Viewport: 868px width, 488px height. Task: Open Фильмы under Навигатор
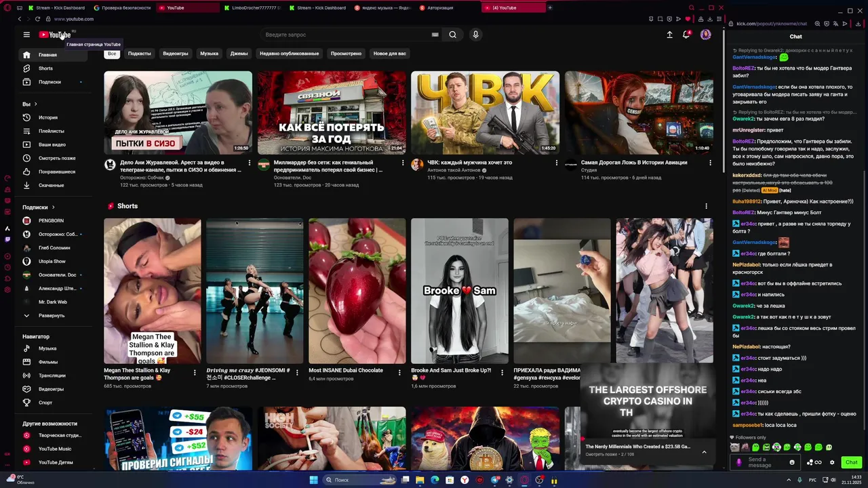[53, 362]
